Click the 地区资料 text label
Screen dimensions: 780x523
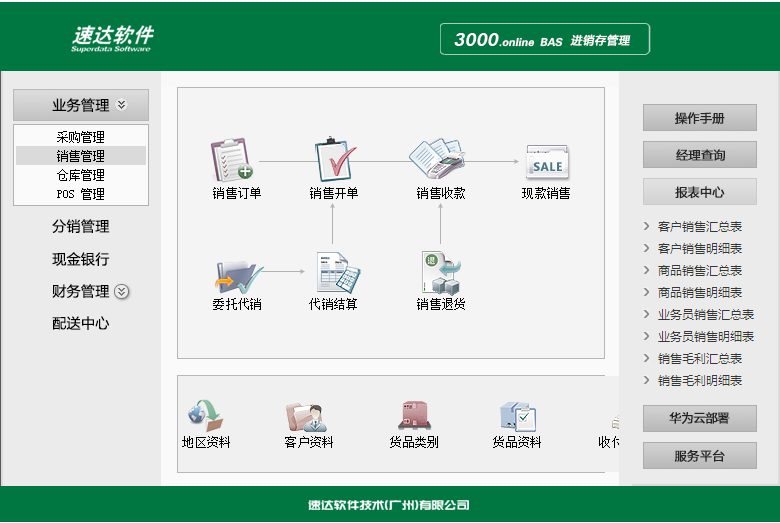pos(206,442)
